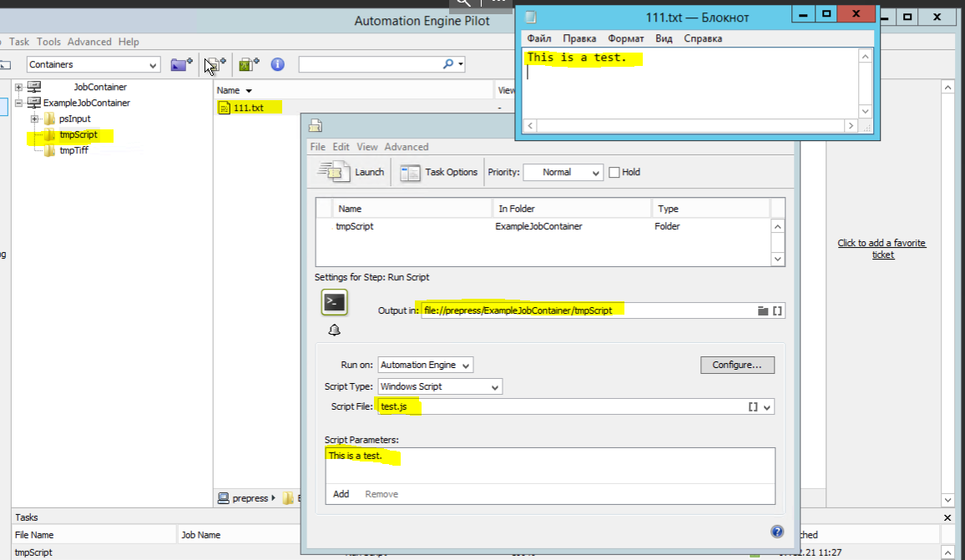Click down arrow in ticket file list scrollbar

click(x=778, y=259)
